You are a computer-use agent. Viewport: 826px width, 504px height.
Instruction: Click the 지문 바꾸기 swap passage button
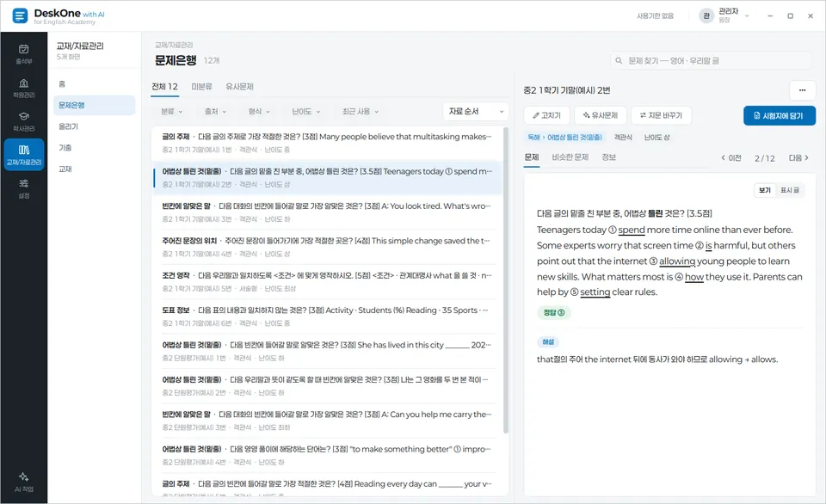661,115
